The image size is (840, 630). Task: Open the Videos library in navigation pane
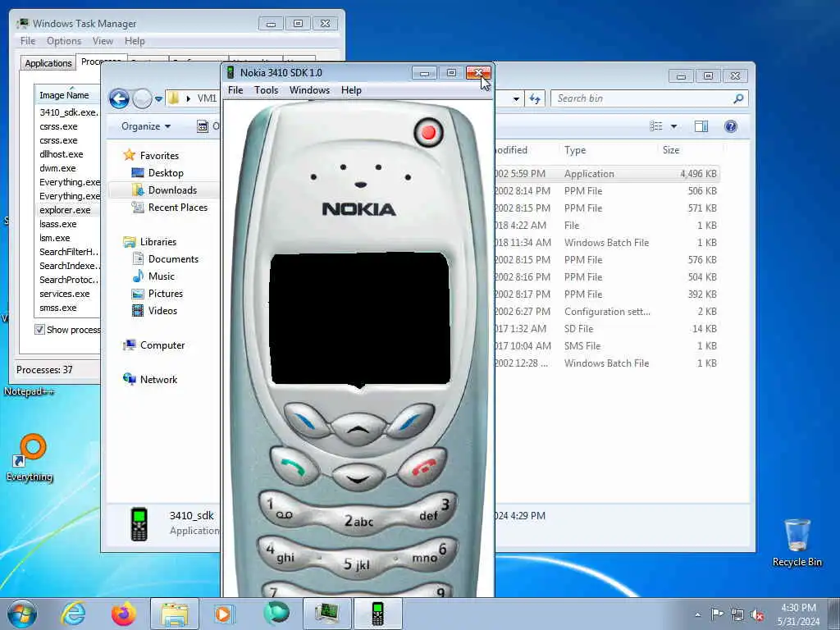tap(162, 311)
